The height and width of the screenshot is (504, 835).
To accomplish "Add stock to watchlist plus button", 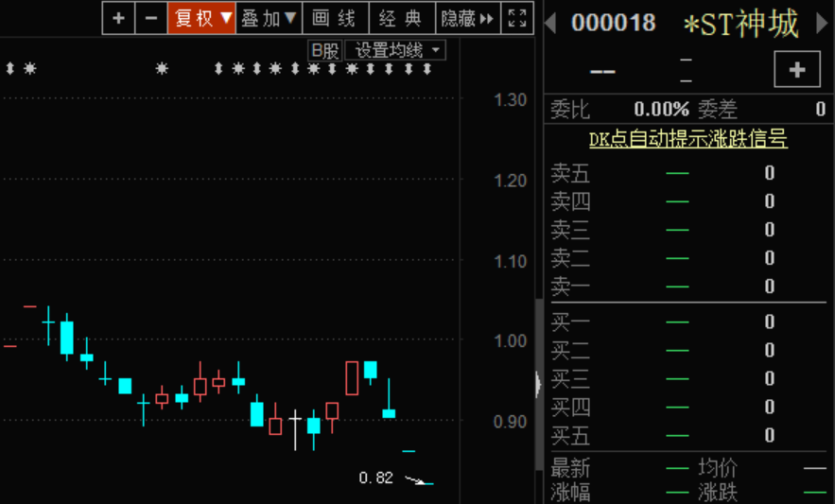I will pyautogui.click(x=796, y=69).
